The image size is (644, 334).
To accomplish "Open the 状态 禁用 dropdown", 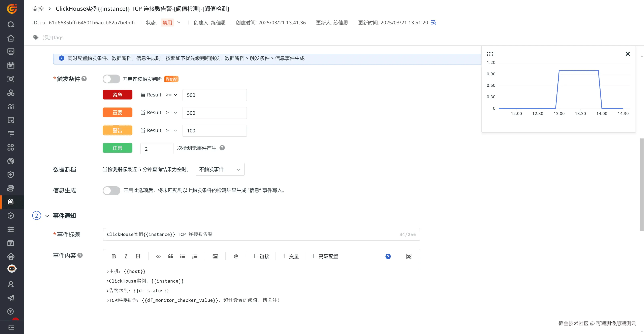I will (171, 23).
